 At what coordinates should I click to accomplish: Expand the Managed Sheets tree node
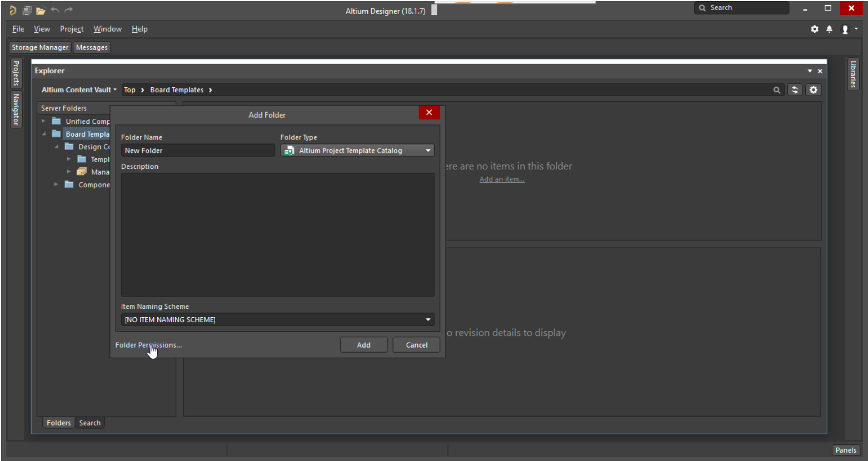(x=69, y=172)
